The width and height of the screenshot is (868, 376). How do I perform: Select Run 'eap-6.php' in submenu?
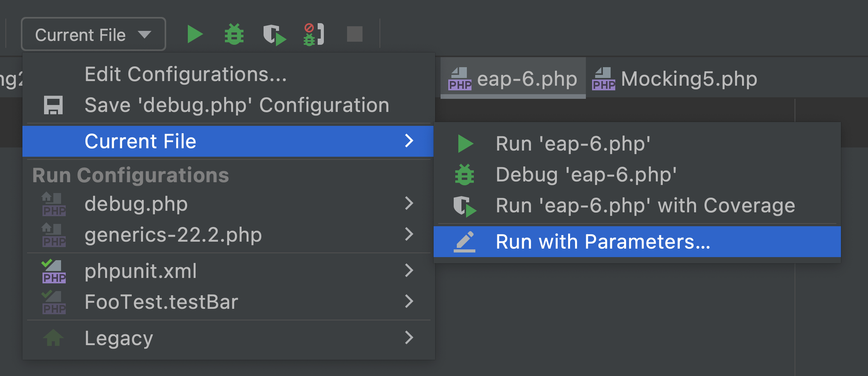click(x=573, y=144)
